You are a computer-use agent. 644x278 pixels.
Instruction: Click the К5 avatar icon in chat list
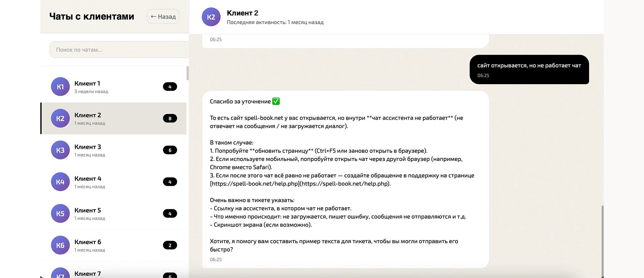60,214
